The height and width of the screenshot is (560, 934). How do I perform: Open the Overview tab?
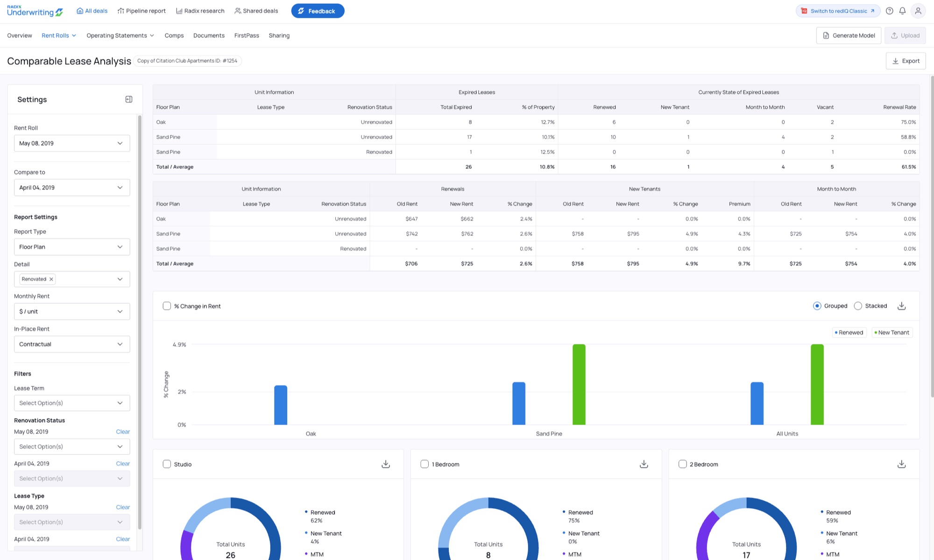click(20, 35)
